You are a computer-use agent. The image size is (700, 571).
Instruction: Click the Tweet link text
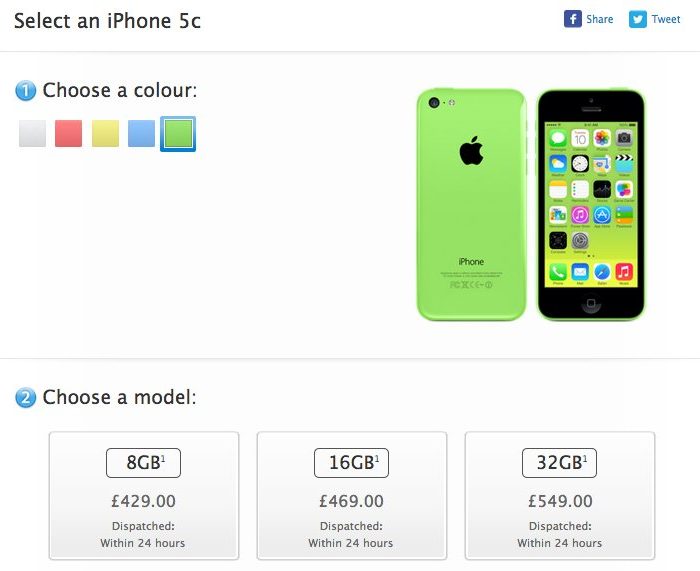pos(666,19)
